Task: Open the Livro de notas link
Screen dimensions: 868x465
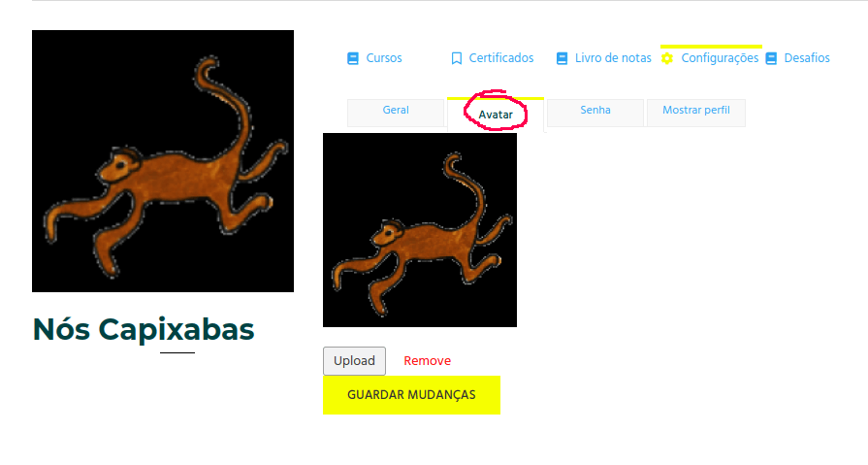Action: pyautogui.click(x=613, y=58)
